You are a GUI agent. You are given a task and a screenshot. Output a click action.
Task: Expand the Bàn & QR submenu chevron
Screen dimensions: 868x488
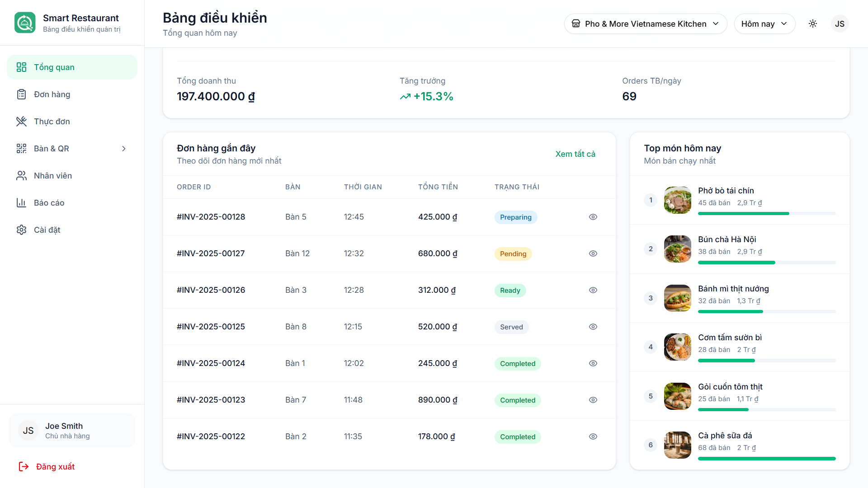[123, 148]
